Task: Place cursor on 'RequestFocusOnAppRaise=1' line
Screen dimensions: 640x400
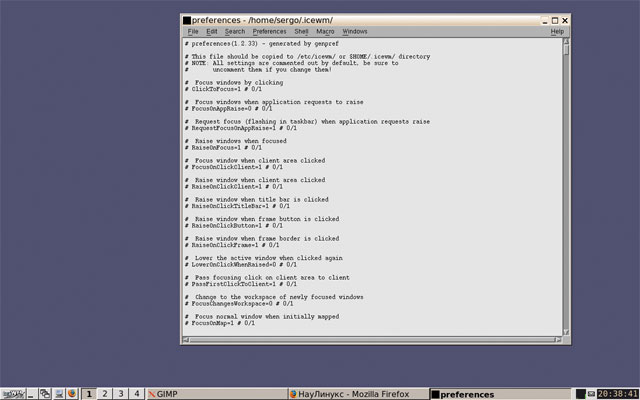Action: (240, 128)
